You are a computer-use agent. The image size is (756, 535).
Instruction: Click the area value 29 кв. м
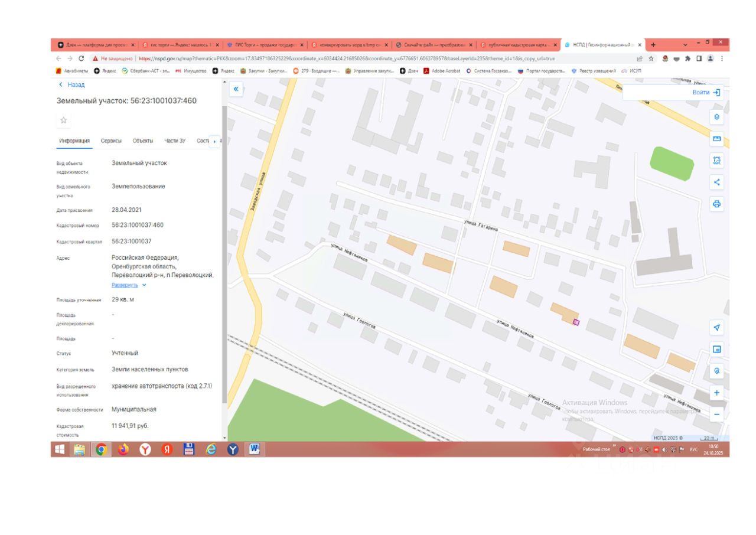click(x=123, y=299)
